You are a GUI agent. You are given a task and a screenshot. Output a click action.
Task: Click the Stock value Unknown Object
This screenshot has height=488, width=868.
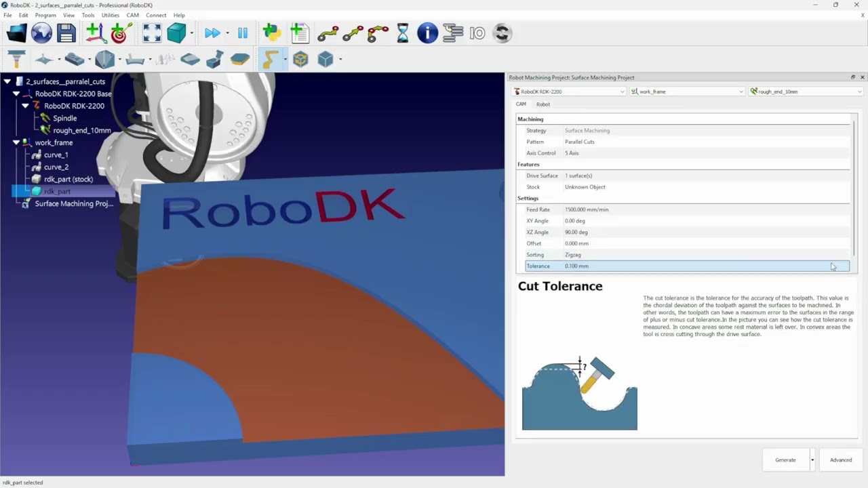[x=585, y=187]
